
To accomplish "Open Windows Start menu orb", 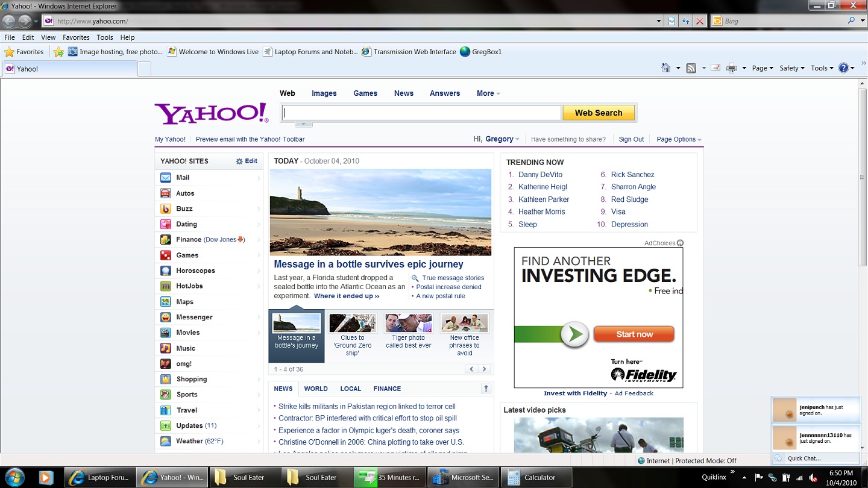I will click(x=14, y=477).
